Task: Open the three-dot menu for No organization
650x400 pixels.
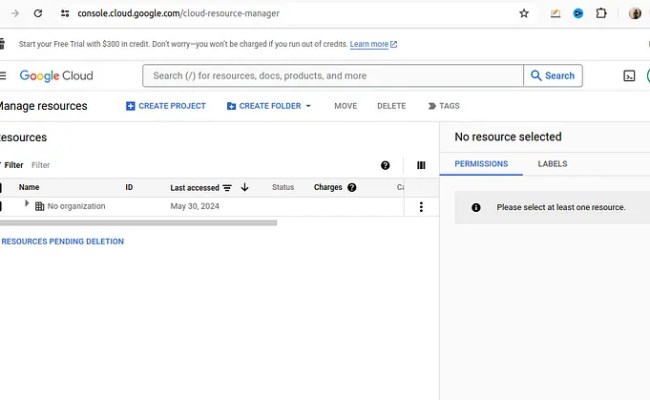Action: click(421, 207)
